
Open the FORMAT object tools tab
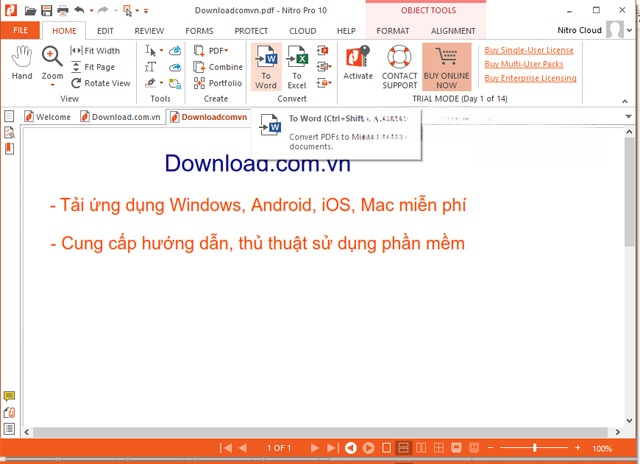click(x=393, y=31)
